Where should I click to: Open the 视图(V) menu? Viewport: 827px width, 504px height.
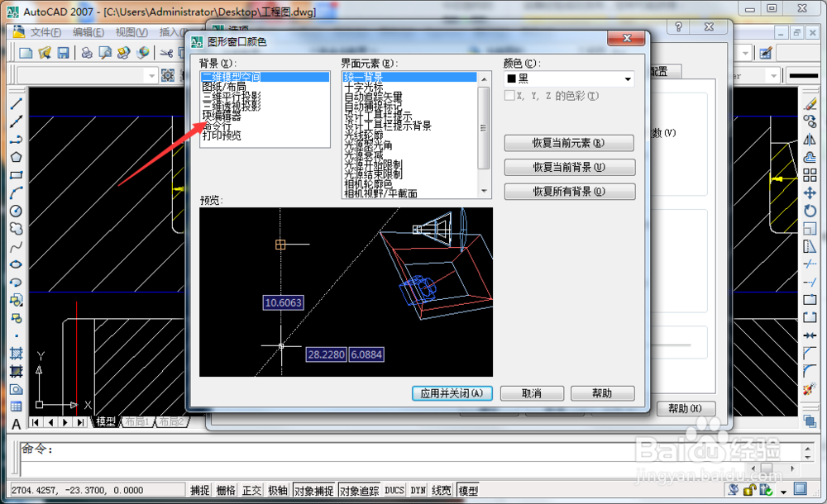point(131,32)
